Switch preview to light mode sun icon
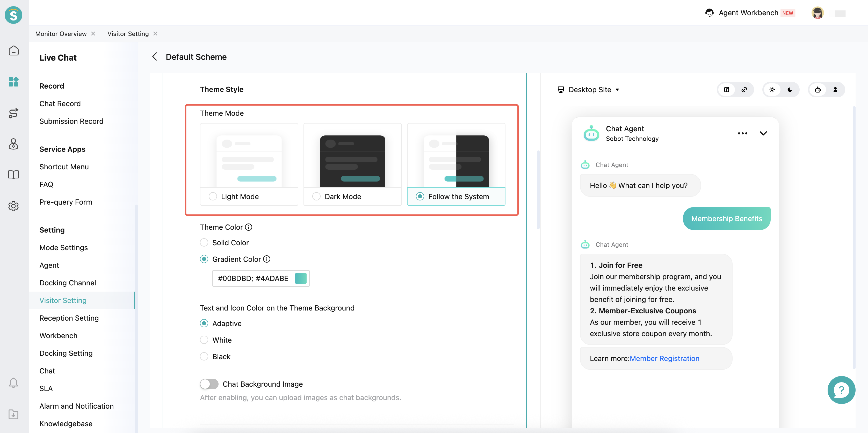Image resolution: width=868 pixels, height=433 pixels. point(772,90)
